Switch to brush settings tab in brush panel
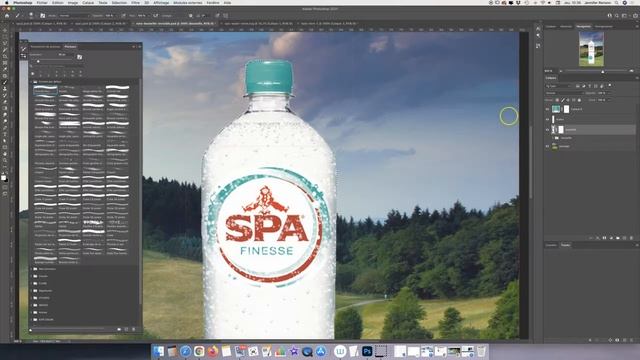This screenshot has height=360, width=640. [x=45, y=47]
